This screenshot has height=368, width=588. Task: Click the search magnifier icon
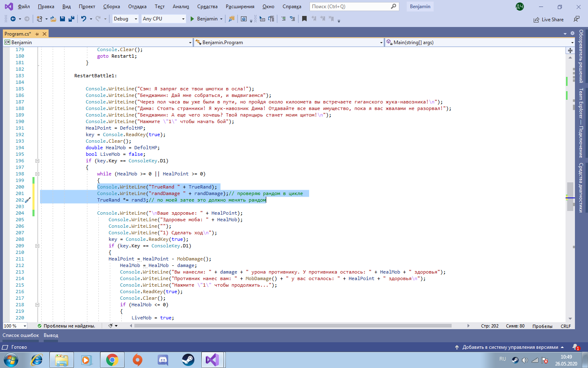click(x=393, y=7)
